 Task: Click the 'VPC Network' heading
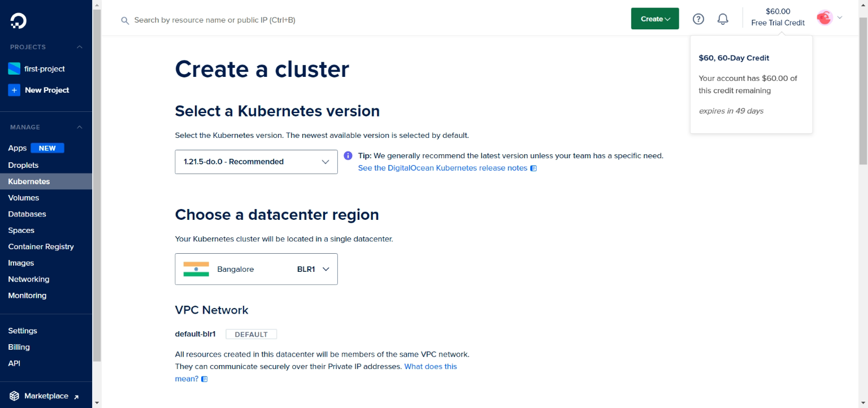click(x=212, y=310)
